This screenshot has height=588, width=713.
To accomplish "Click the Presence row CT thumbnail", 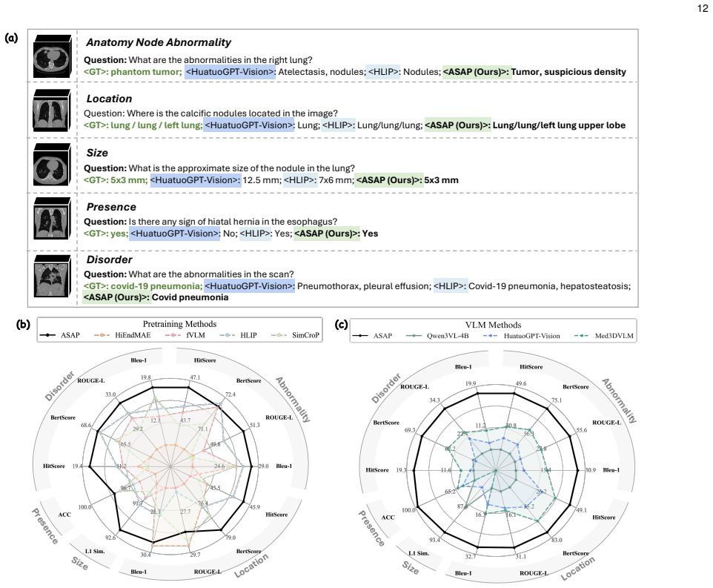I will 52,218.
